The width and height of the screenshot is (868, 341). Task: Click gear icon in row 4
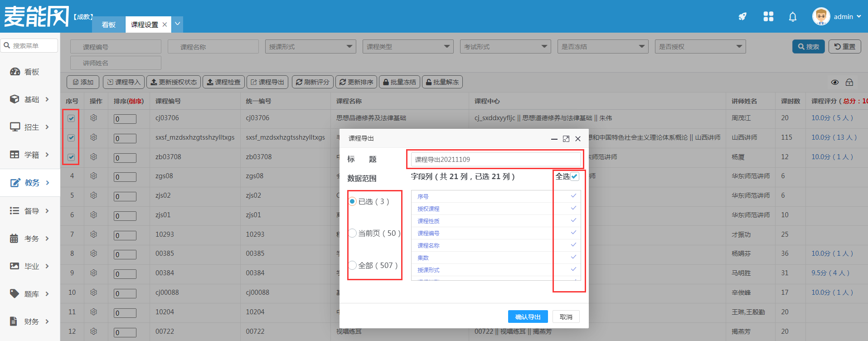tap(94, 176)
